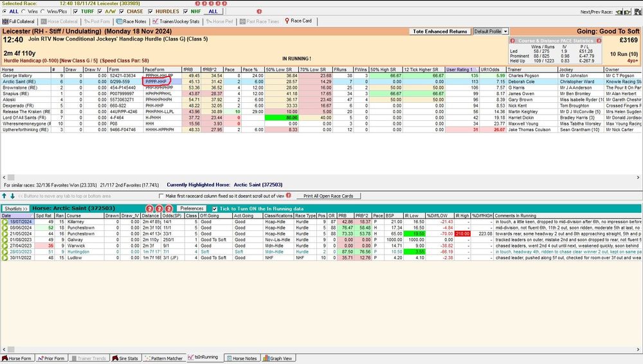
Task: Switch to the Prior Form tab
Action: pyautogui.click(x=51, y=358)
